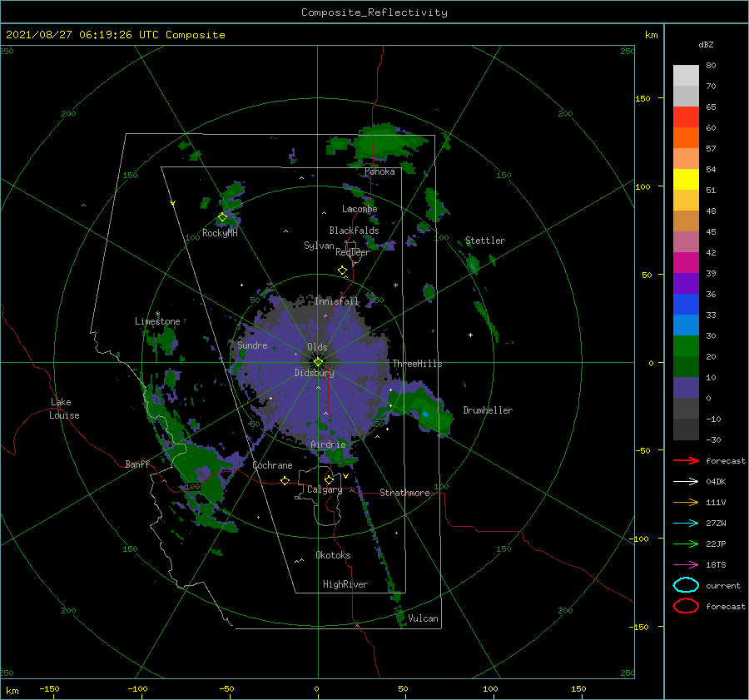Click the Blackfalds city label
This screenshot has height=700, width=749.
coord(354,231)
